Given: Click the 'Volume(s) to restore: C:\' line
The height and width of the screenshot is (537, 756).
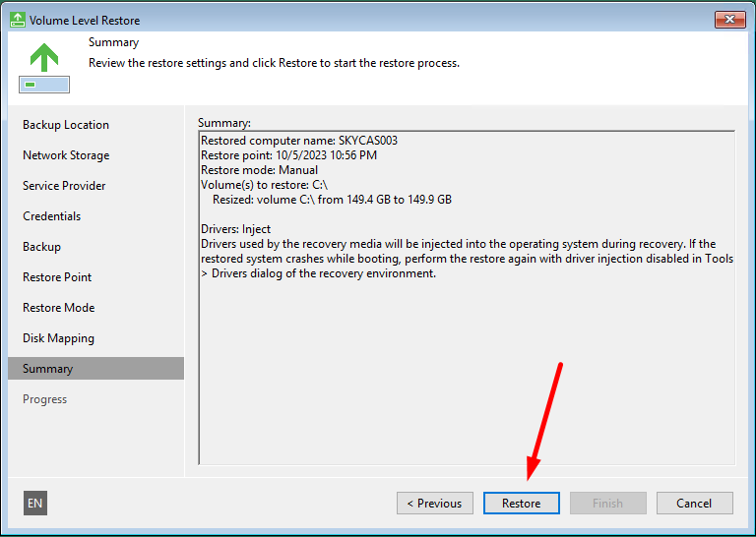Looking at the screenshot, I should (x=264, y=185).
